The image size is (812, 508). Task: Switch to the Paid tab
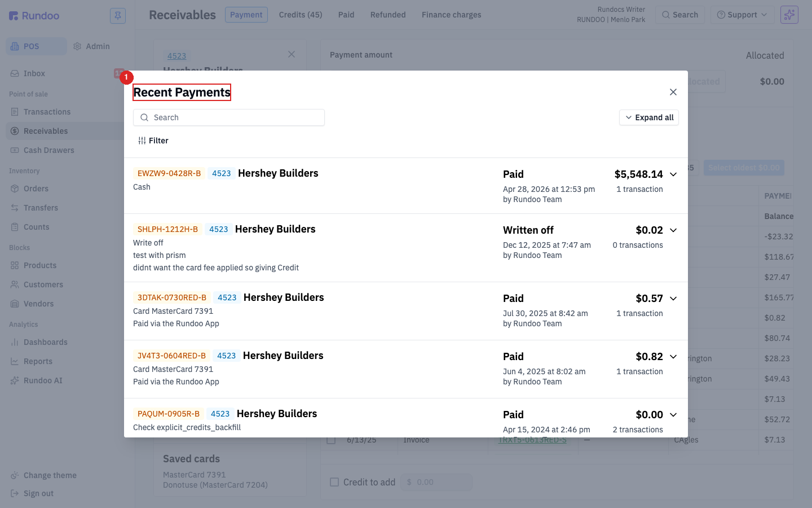[346, 15]
